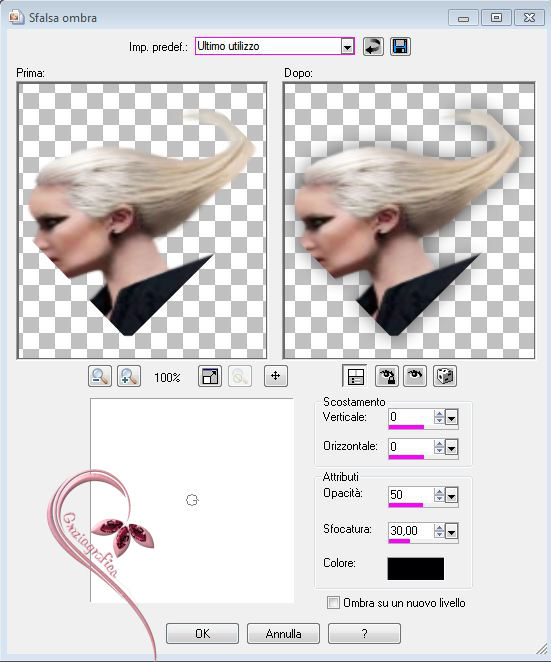Click the Orizzontale offset input field

(x=411, y=447)
